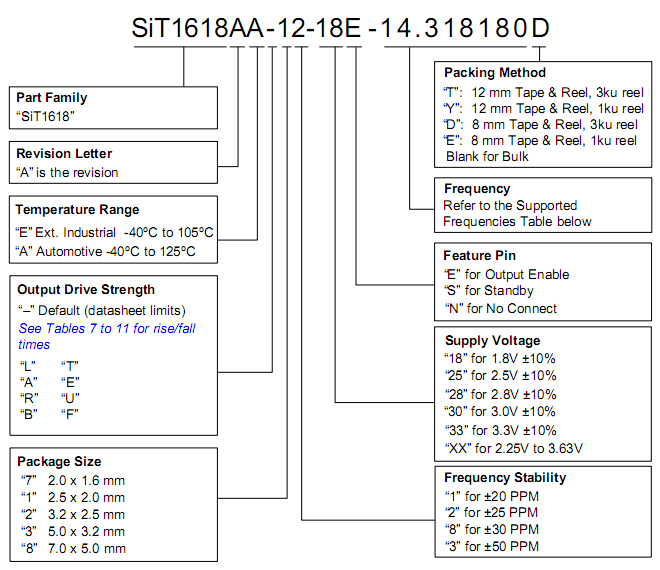This screenshot has width=660, height=570.
Task: Click the “A” Automotive -40°C to 125°C line
Action: pos(106,251)
